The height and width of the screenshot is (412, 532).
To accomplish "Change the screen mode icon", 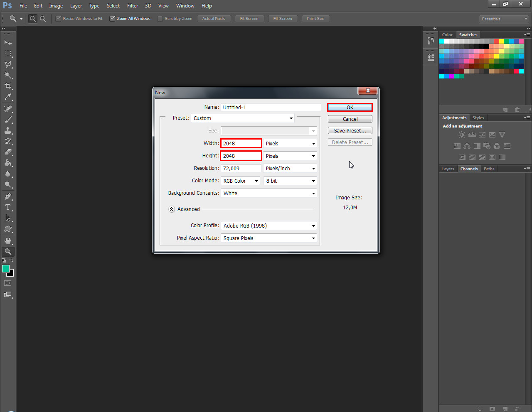I will coord(8,295).
